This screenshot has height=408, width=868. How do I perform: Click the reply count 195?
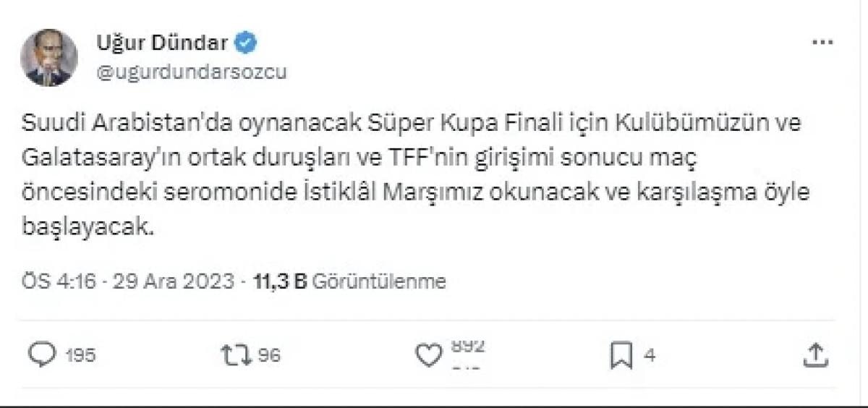tap(80, 355)
